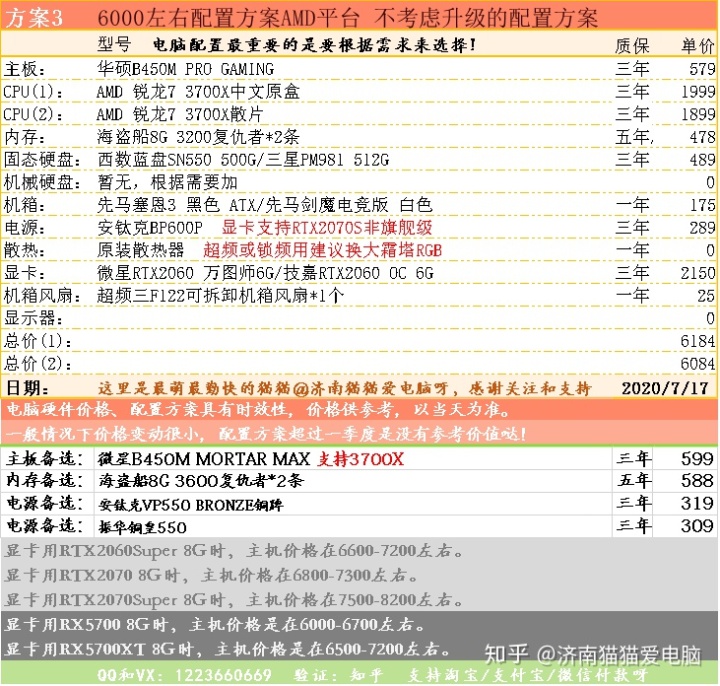Click the 型号 column header
Screen dimensions: 720x686
pyautogui.click(x=114, y=44)
